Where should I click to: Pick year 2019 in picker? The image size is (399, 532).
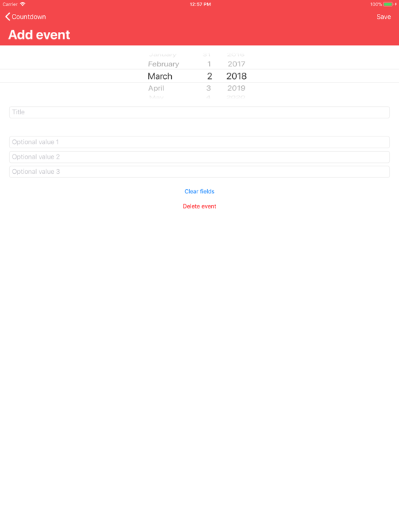coord(236,88)
